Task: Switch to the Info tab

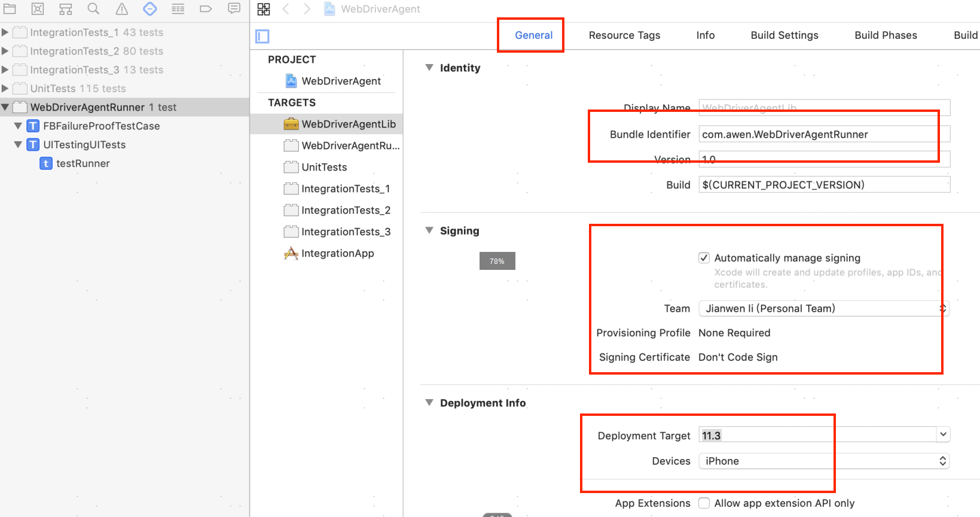Action: (706, 35)
